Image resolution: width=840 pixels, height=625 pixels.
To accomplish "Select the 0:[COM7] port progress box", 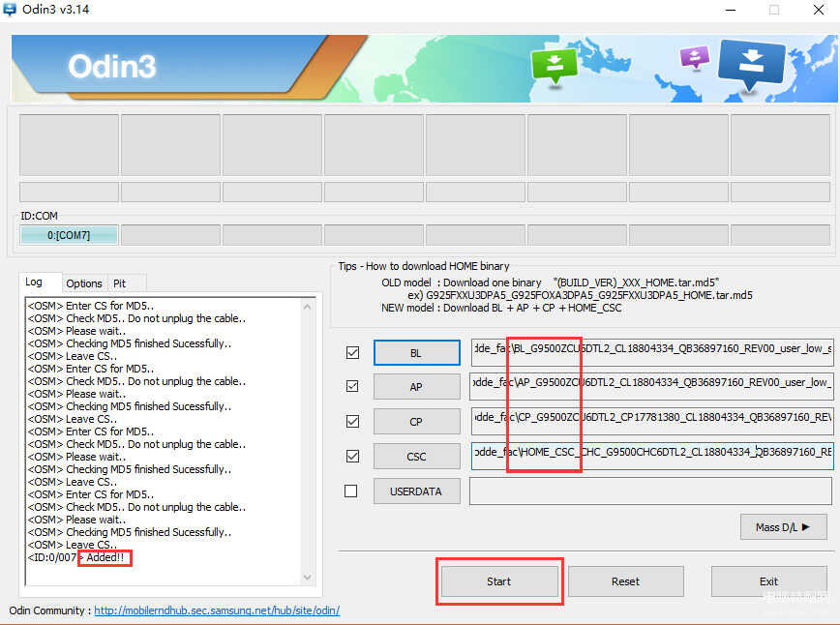I will 69,235.
